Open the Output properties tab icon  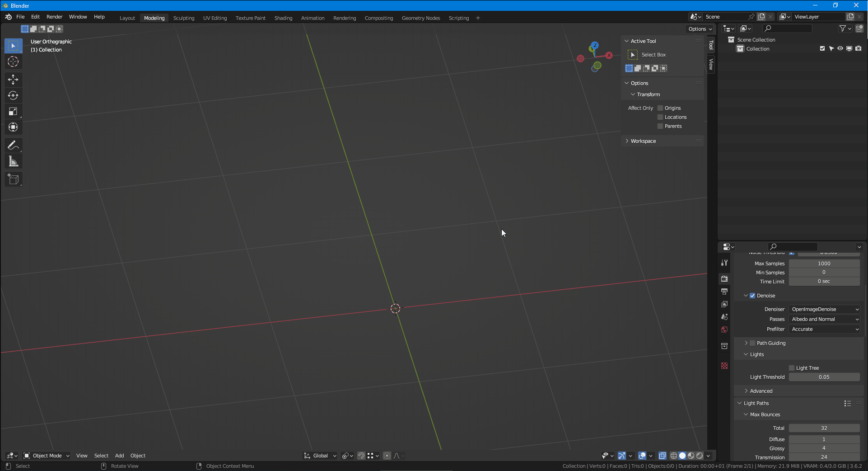[x=724, y=292]
